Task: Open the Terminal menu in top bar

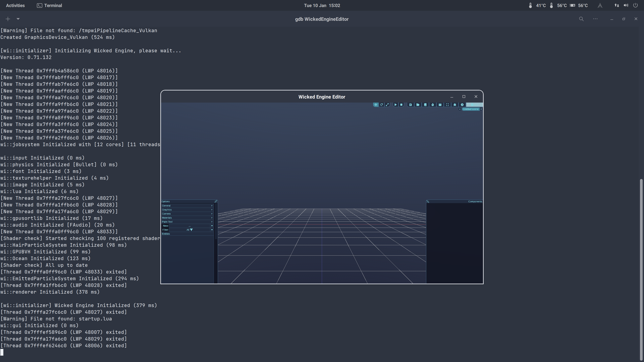Action: point(49,5)
